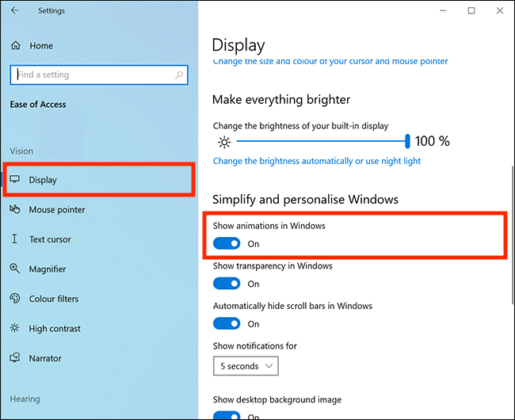Viewport: 515px width, 420px height.
Task: Click the High contrast sun icon
Action: pyautogui.click(x=15, y=328)
